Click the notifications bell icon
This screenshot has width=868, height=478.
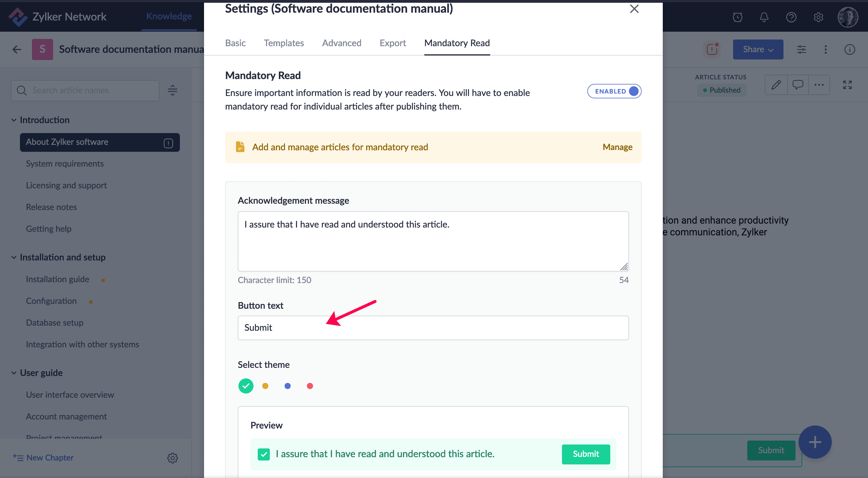click(x=764, y=17)
